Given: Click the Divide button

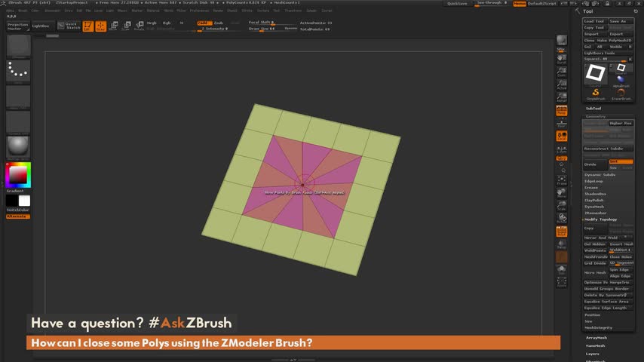Looking at the screenshot, I should pos(595,164).
